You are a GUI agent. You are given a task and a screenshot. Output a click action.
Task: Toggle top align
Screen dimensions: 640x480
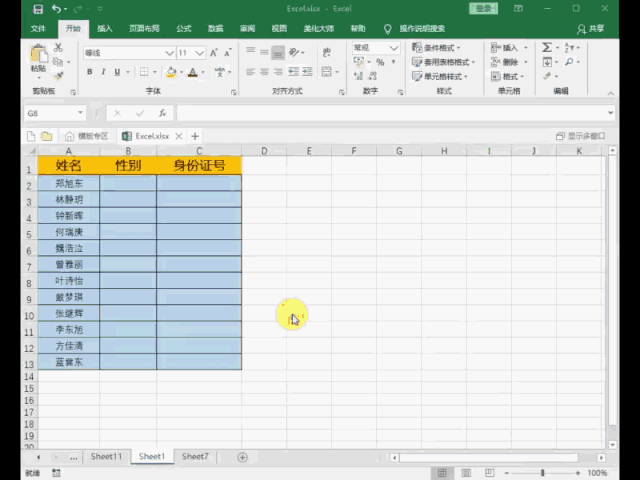tap(251, 51)
